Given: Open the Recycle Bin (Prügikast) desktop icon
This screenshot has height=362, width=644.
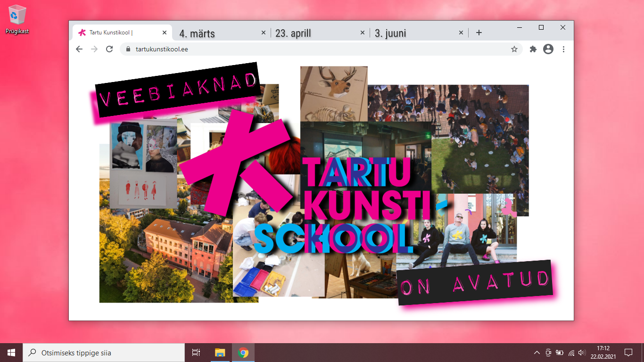Looking at the screenshot, I should click(x=17, y=20).
